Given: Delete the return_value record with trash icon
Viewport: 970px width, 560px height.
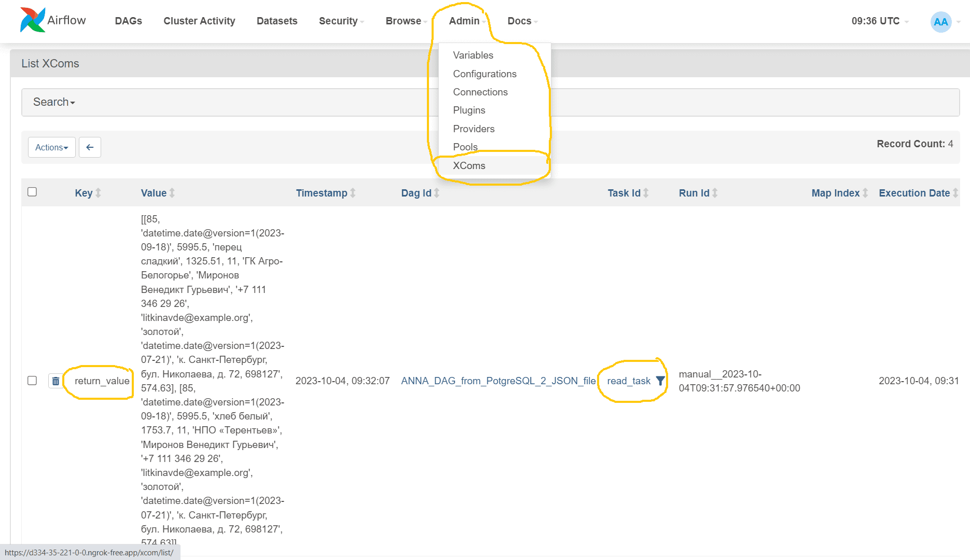Looking at the screenshot, I should pos(56,381).
